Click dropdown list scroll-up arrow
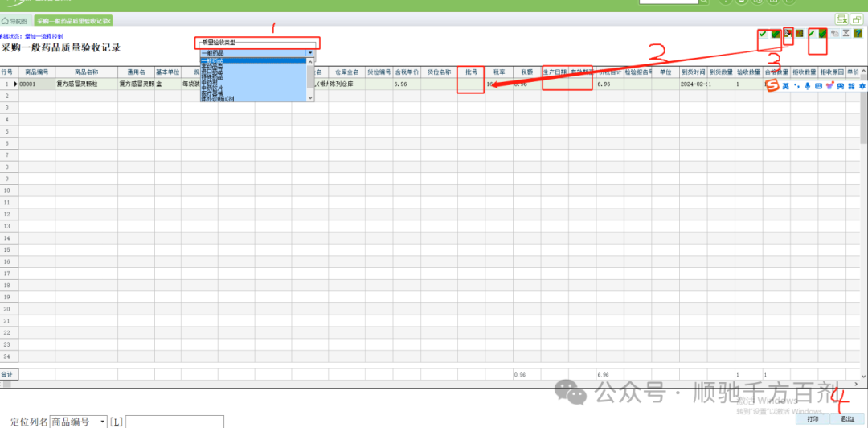Viewport: 868px width, 428px height. pyautogui.click(x=310, y=61)
